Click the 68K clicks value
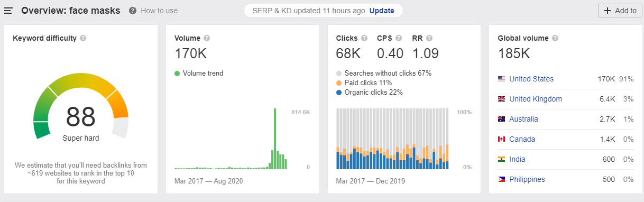The height and width of the screenshot is (202, 644). coord(348,53)
